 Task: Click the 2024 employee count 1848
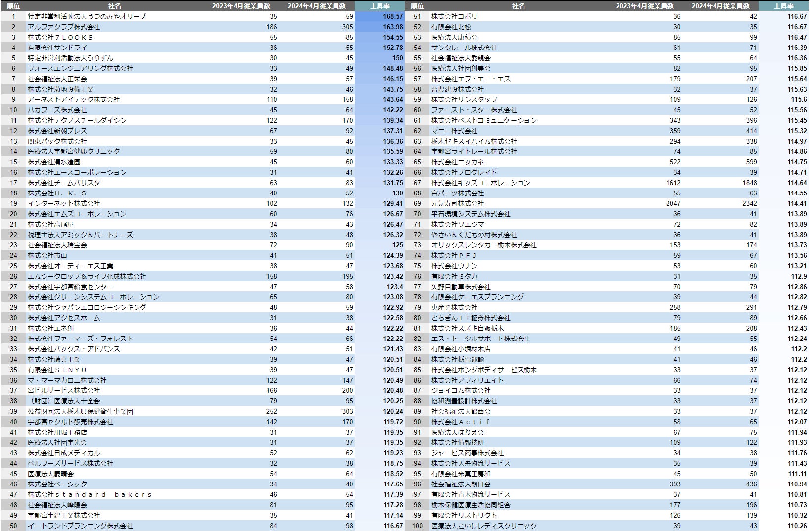pyautogui.click(x=749, y=183)
